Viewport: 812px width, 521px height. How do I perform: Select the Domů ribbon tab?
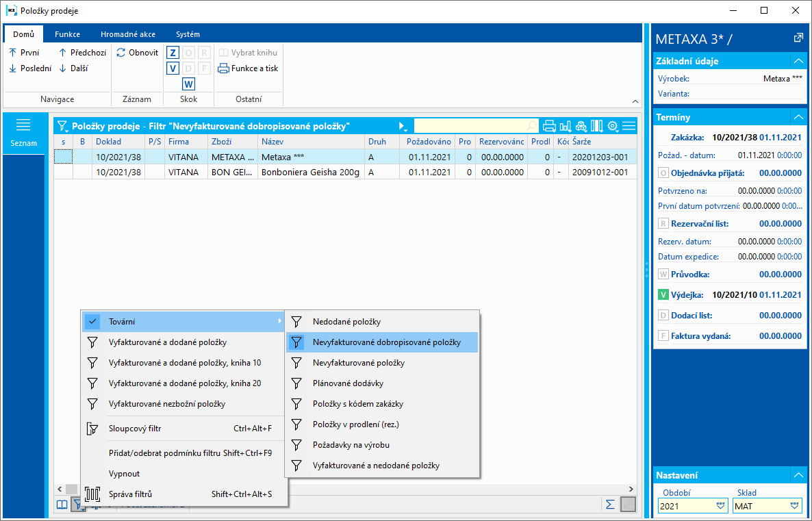coord(24,34)
